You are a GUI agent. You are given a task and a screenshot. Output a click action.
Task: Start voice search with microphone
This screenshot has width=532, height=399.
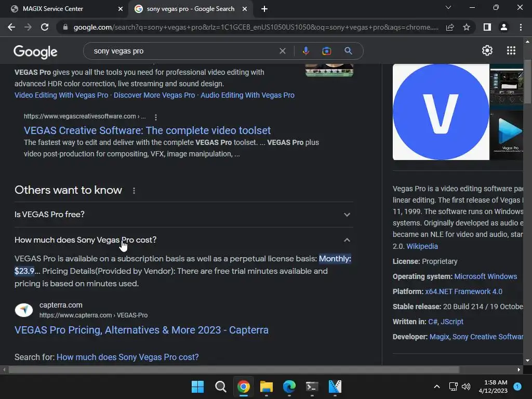[x=305, y=51]
